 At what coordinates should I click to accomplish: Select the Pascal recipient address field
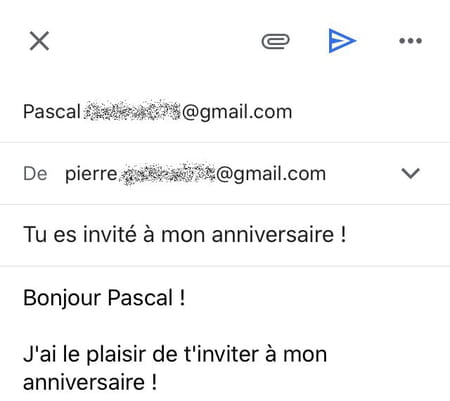click(x=225, y=112)
